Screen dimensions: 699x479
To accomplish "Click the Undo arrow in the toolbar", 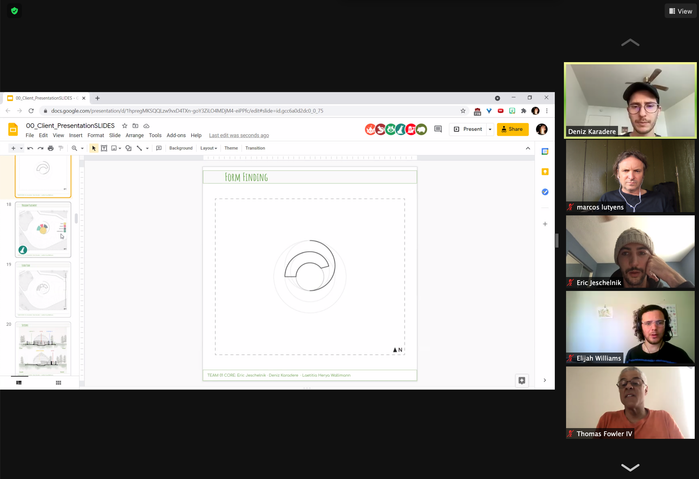I will 30,148.
